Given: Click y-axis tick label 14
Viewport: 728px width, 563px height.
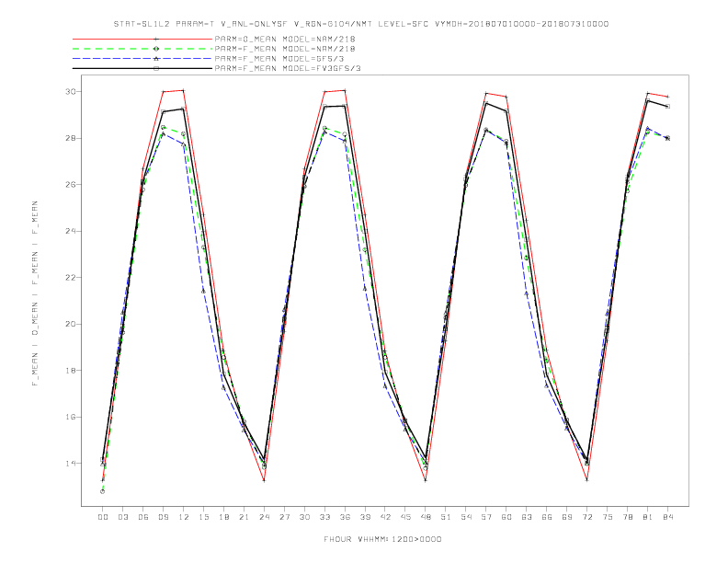Looking at the screenshot, I should click(71, 463).
